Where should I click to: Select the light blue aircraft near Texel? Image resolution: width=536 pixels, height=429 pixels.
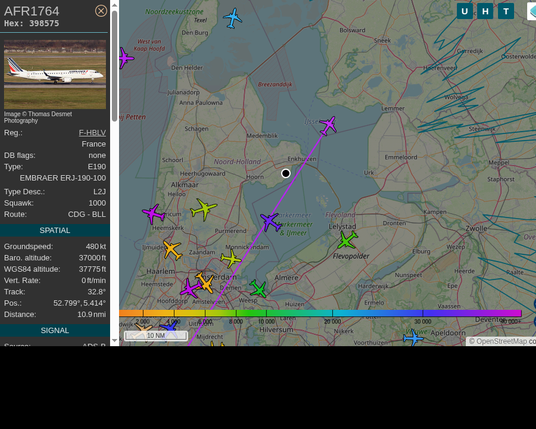point(233,18)
